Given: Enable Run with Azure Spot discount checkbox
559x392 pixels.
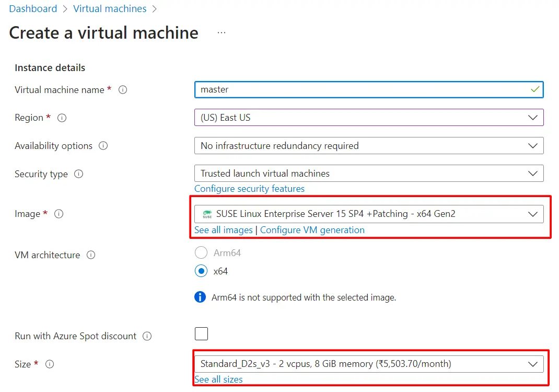Looking at the screenshot, I should pos(201,334).
